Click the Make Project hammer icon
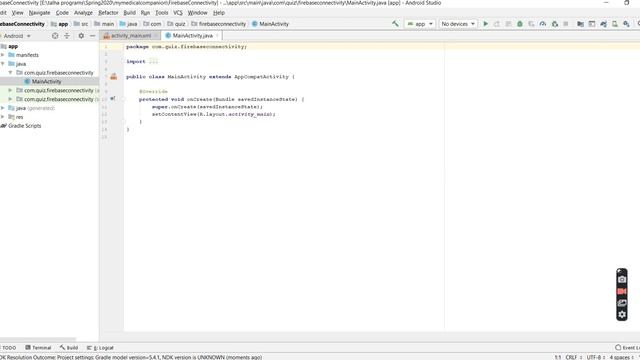This screenshot has height=360, width=640. coord(395,24)
